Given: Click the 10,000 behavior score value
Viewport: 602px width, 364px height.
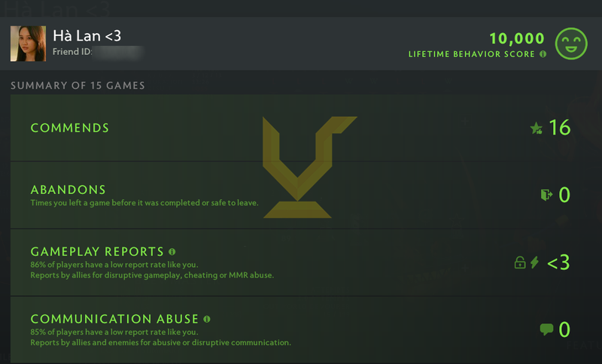Looking at the screenshot, I should pos(517,38).
